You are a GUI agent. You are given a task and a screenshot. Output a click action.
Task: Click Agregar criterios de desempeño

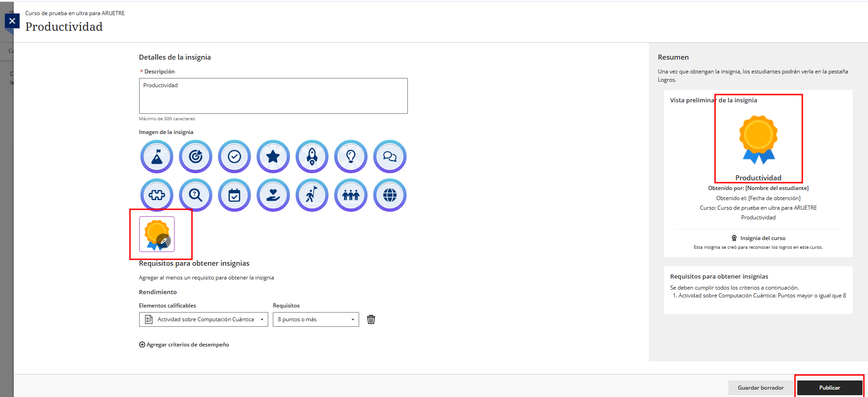click(184, 345)
